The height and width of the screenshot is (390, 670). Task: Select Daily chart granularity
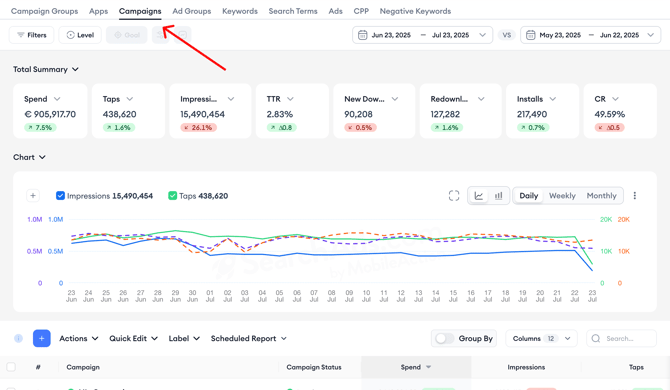[x=529, y=196]
